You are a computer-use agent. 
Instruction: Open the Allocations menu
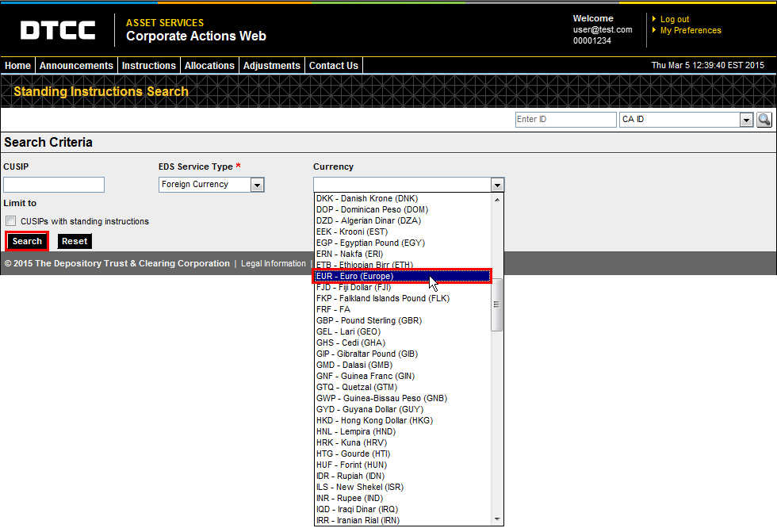(x=209, y=66)
